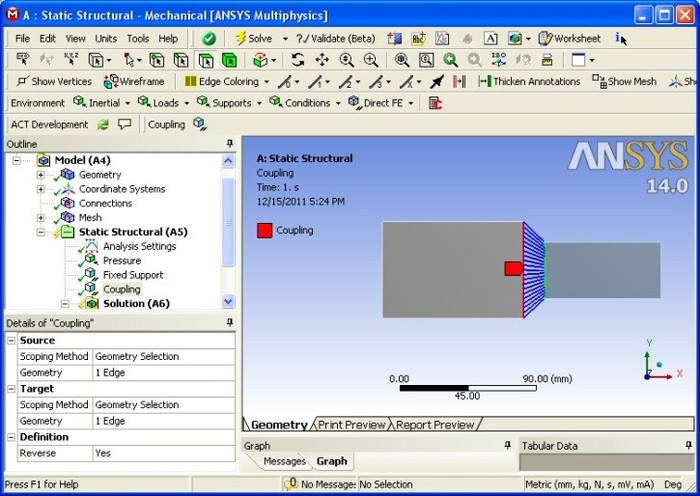Click the Solve button
Viewport: 700px width, 496px height.
(254, 39)
